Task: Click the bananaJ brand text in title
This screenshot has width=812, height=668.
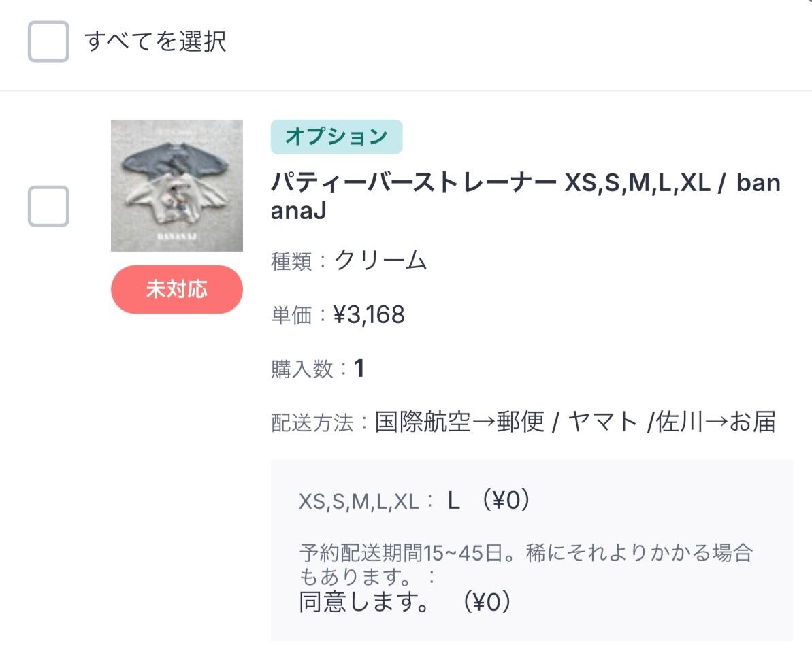Action: click(758, 184)
